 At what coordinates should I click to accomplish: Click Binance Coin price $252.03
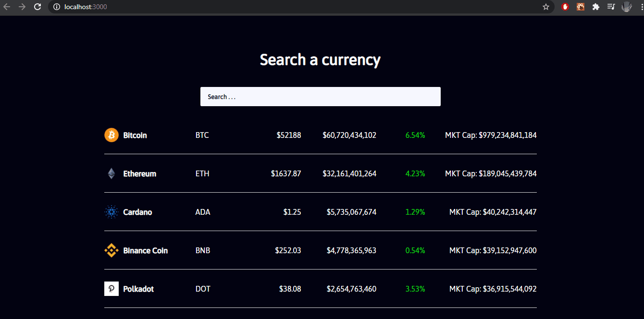pos(288,251)
